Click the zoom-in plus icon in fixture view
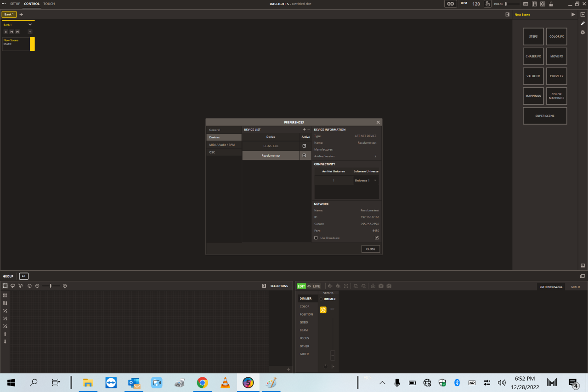The width and height of the screenshot is (588, 392). [65, 286]
